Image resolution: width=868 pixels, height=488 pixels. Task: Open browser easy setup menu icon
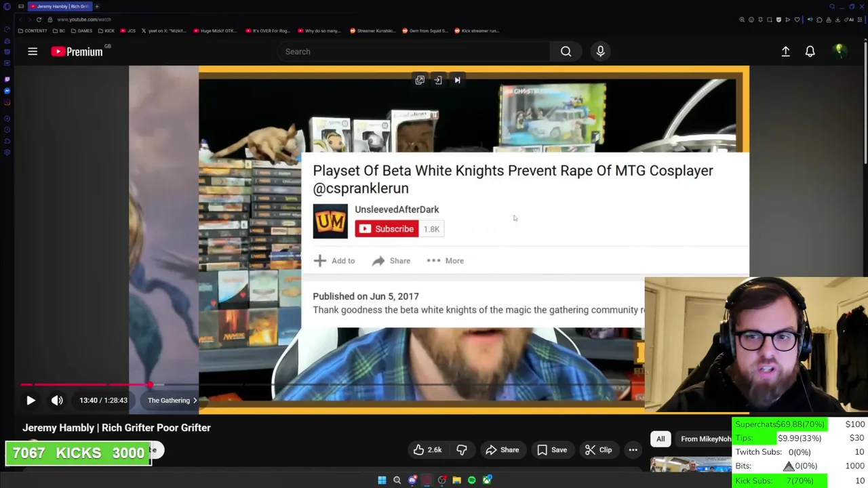coord(860,20)
